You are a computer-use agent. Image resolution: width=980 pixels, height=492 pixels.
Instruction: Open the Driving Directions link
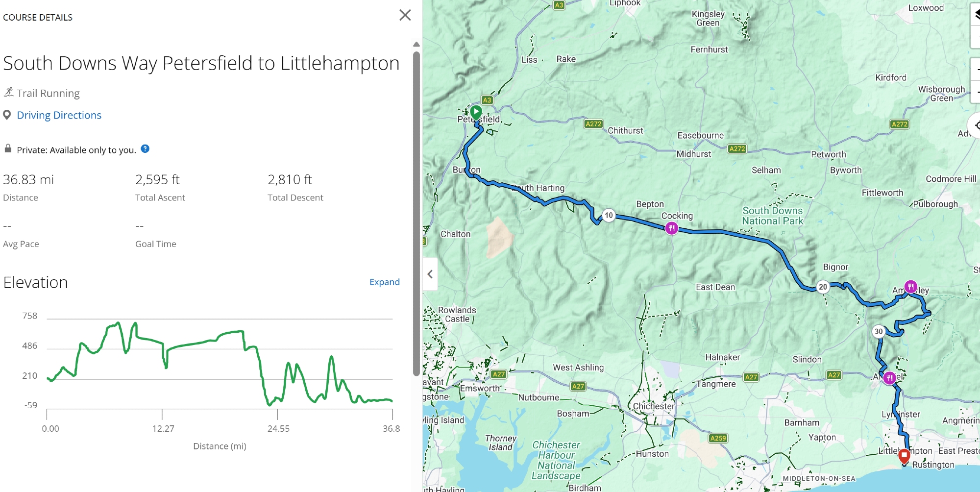pos(59,115)
